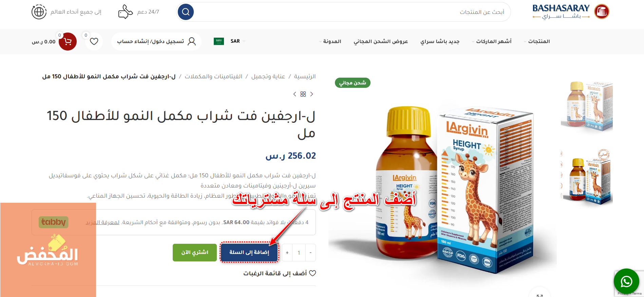Open the wishlist heart icon in header
Screen dimensions: 644x297
pyautogui.click(x=94, y=41)
